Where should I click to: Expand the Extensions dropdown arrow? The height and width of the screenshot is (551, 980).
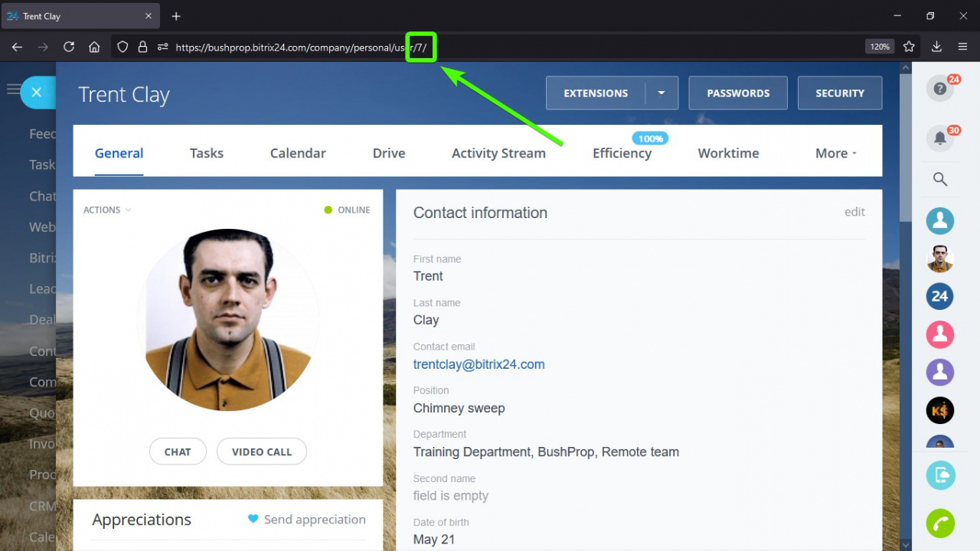tap(661, 93)
